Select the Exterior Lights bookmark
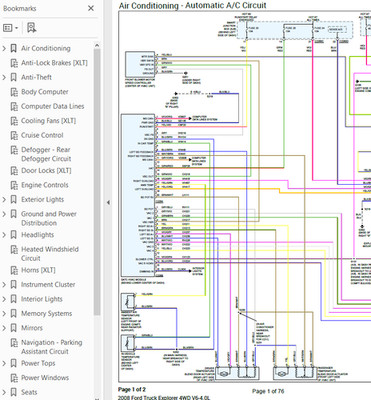 click(x=42, y=200)
